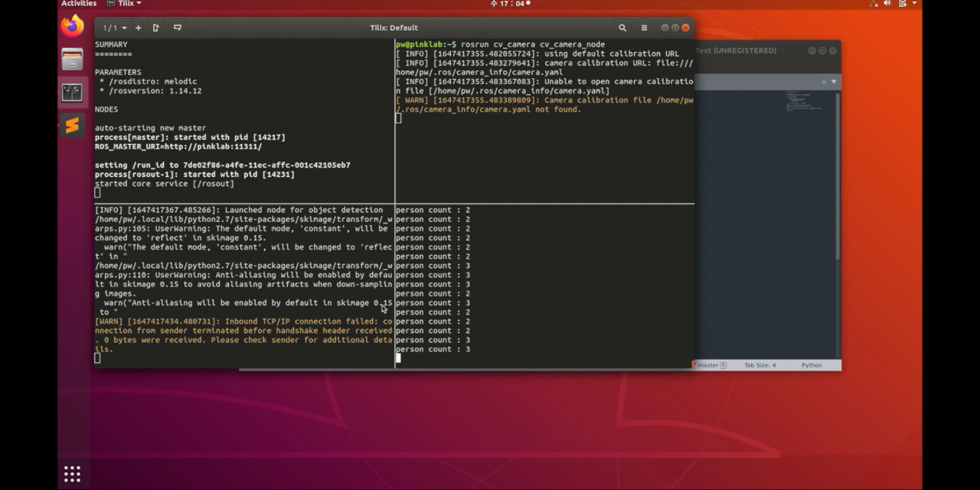
Task: Open Tilix terminal search
Action: (622, 28)
